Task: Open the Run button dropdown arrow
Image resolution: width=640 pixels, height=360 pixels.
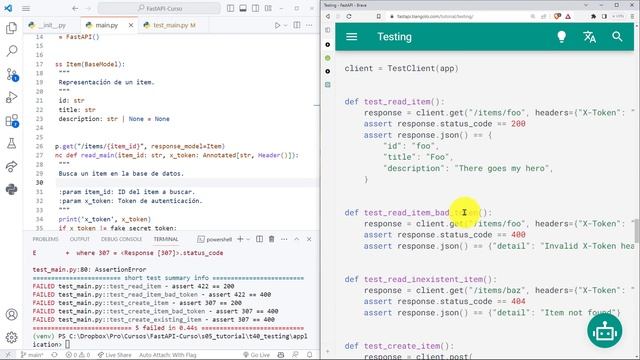Action: [285, 25]
